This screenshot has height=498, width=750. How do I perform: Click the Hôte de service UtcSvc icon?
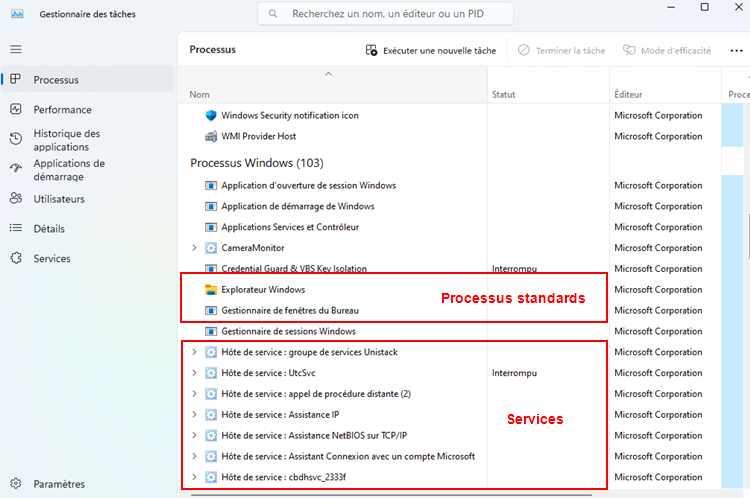click(211, 373)
